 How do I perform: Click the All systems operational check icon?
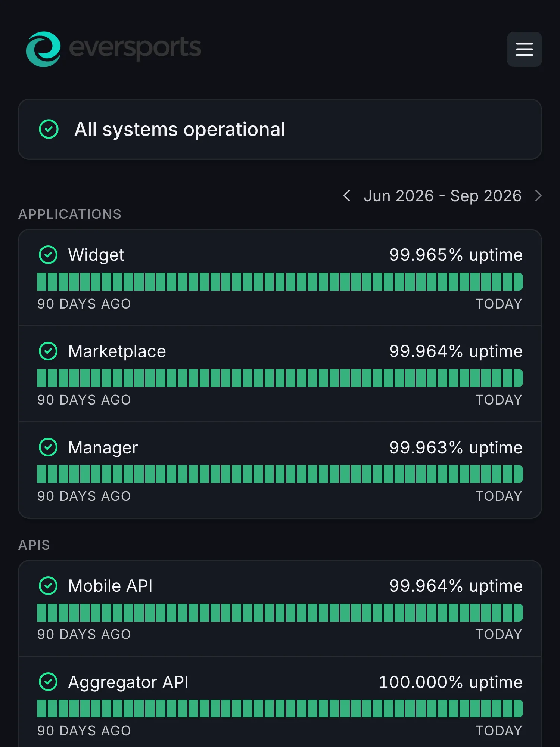coord(49,129)
